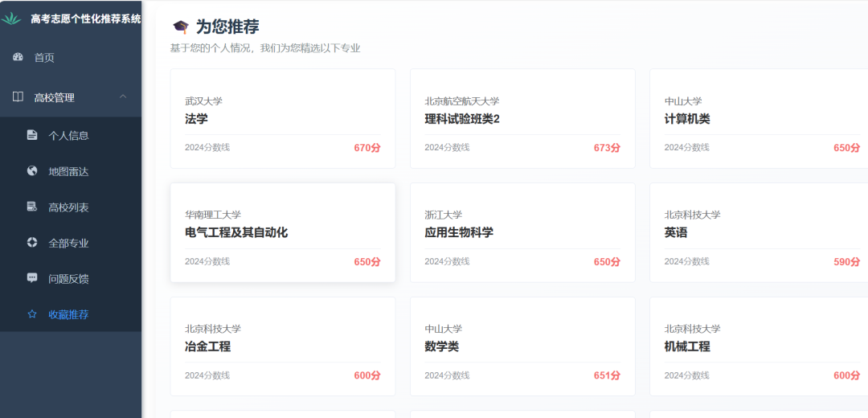This screenshot has height=418, width=868.
Task: Click 2024分数线 label on the 应用生物科学 card
Action: [448, 261]
